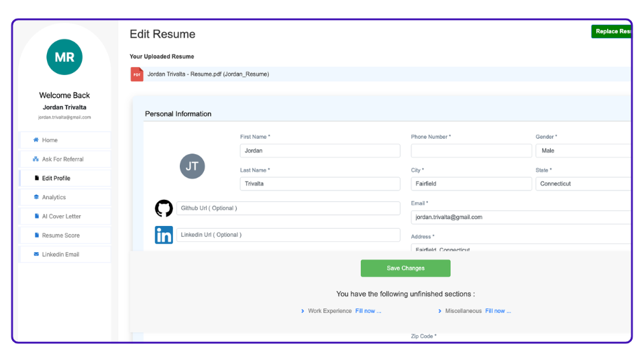
Task: Click the LinkedIn logo icon
Action: [164, 235]
